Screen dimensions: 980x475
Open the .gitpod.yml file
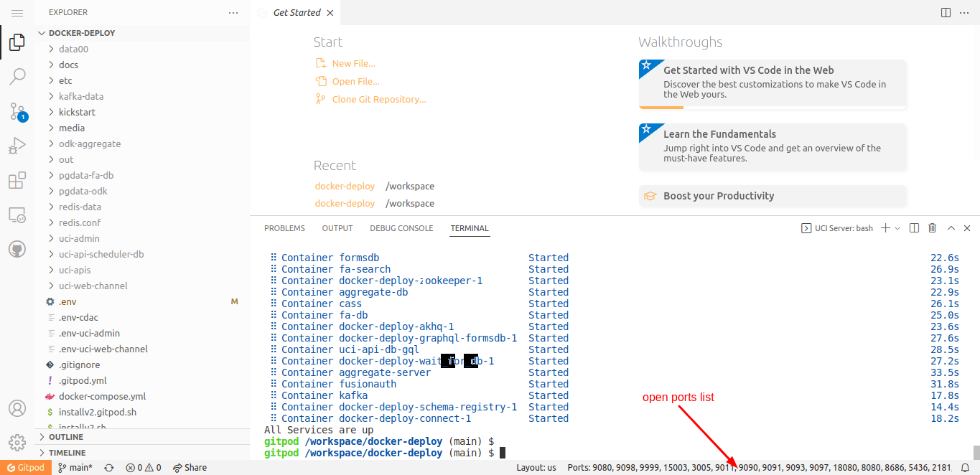click(x=142, y=380)
